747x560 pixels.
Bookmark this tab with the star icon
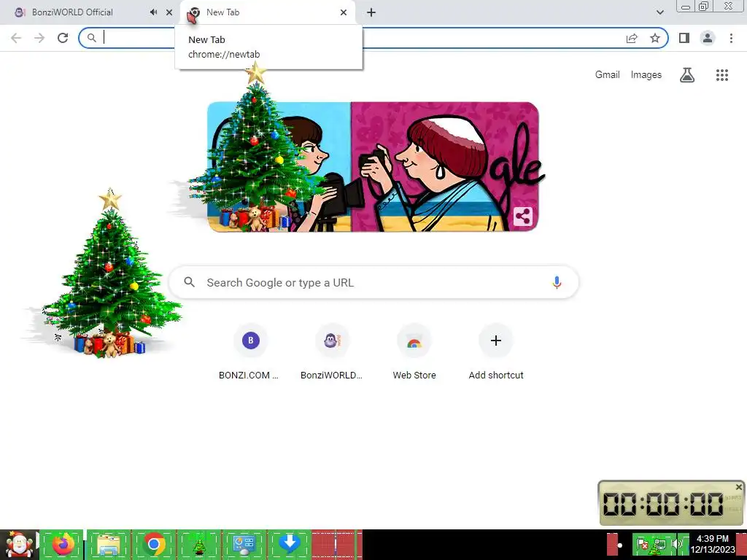[x=655, y=38]
